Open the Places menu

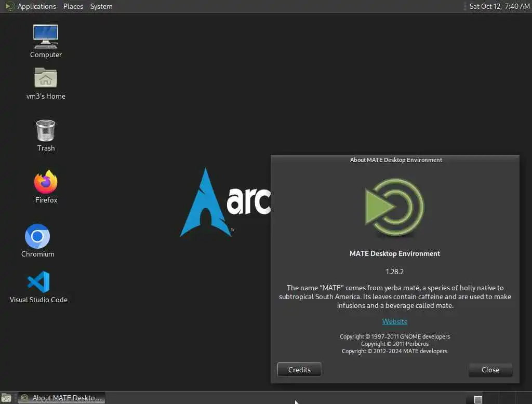tap(73, 6)
